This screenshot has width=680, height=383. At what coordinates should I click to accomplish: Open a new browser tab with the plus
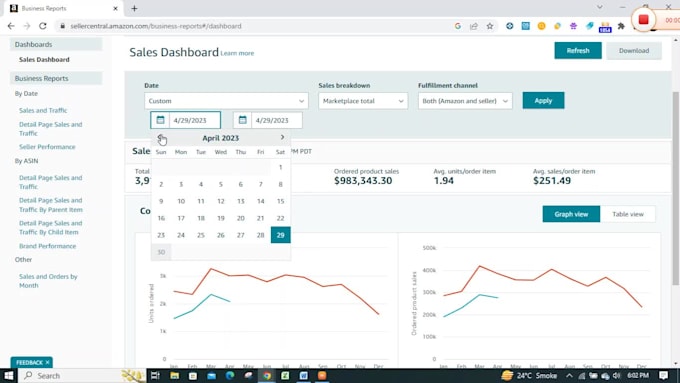pyautogui.click(x=134, y=8)
